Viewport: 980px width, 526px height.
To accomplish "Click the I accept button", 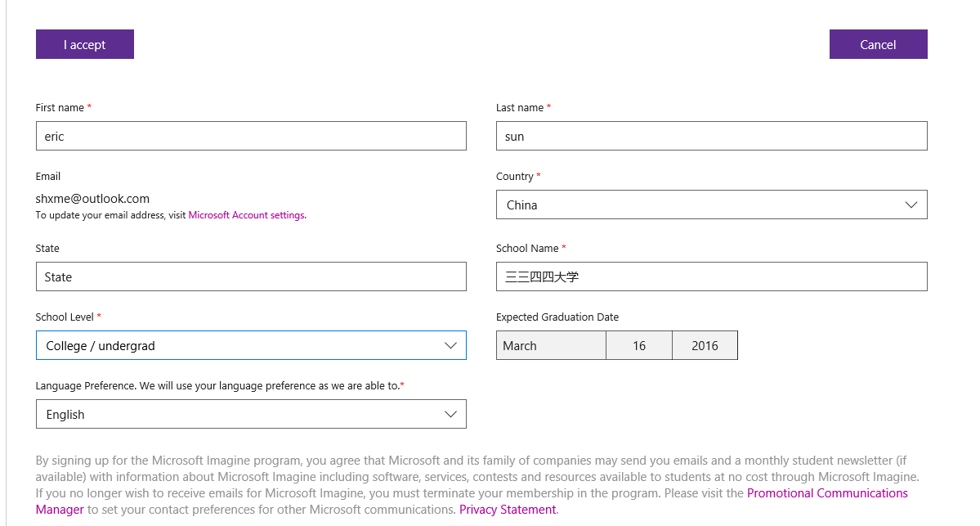I will click(84, 44).
